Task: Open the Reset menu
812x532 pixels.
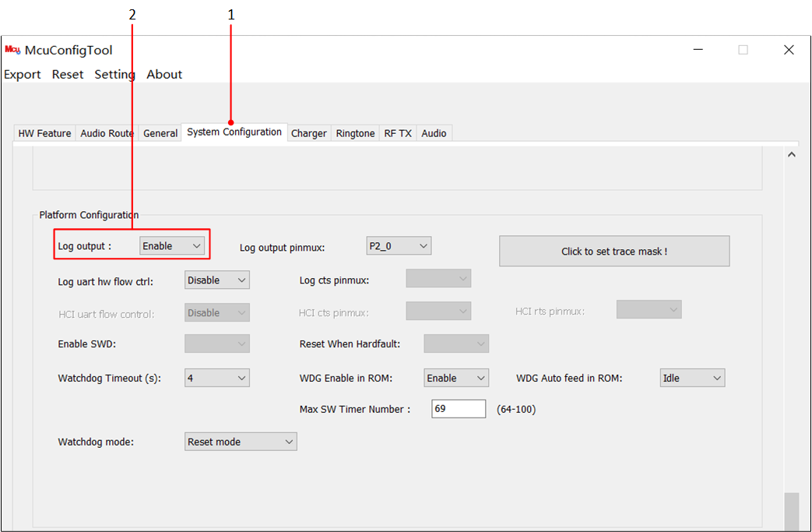Action: pyautogui.click(x=68, y=75)
